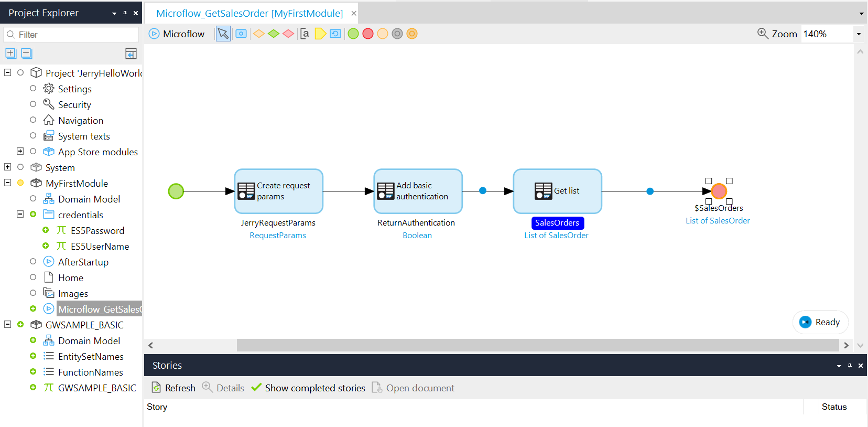Click the Collapse all icon in Project Explorer
The image size is (868, 427).
coord(27,53)
